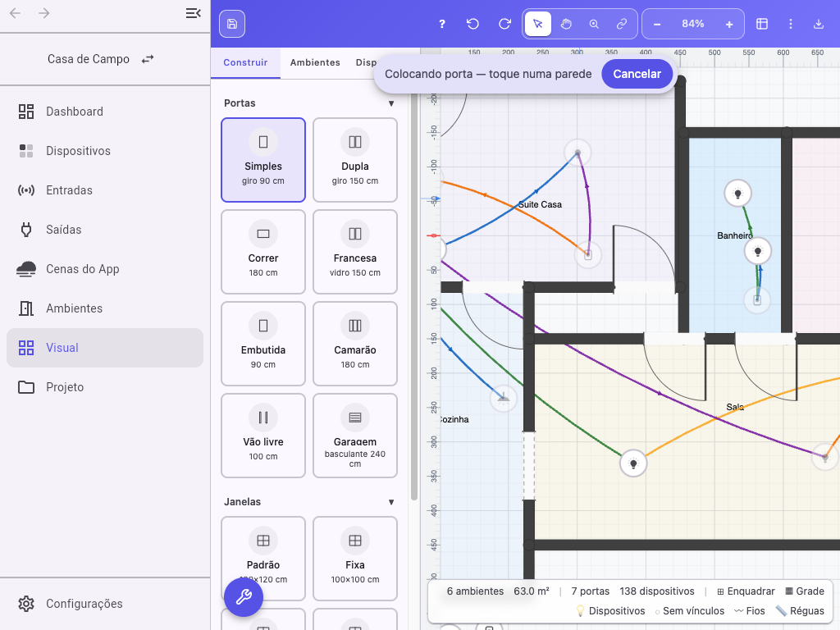Open Saídas in the sidebar

[105, 230]
